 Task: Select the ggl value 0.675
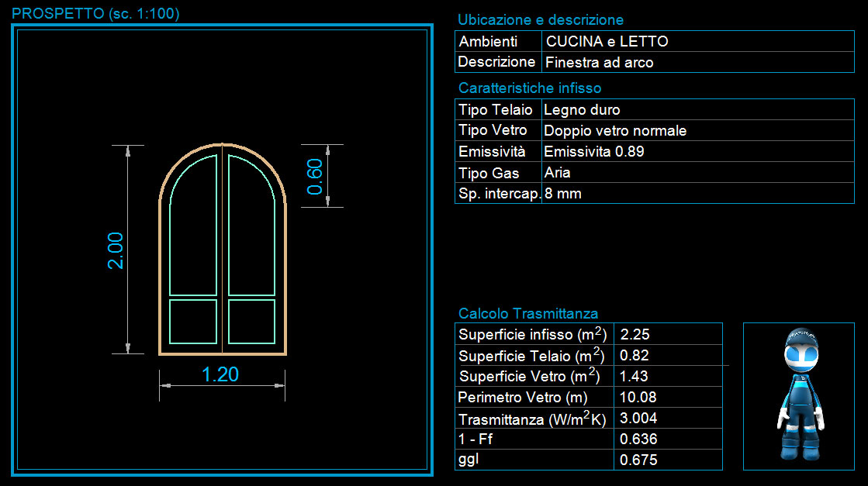(x=638, y=460)
